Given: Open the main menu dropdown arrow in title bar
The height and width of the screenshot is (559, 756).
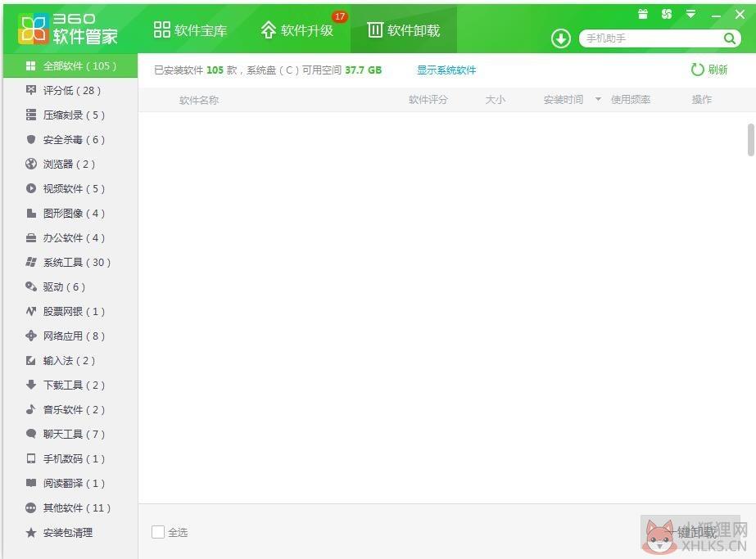Looking at the screenshot, I should point(691,14).
